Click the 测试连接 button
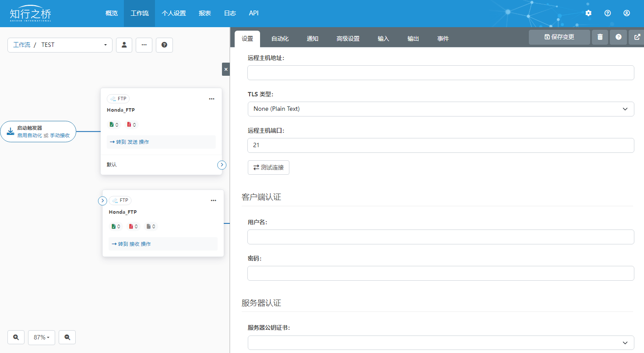 pos(268,167)
